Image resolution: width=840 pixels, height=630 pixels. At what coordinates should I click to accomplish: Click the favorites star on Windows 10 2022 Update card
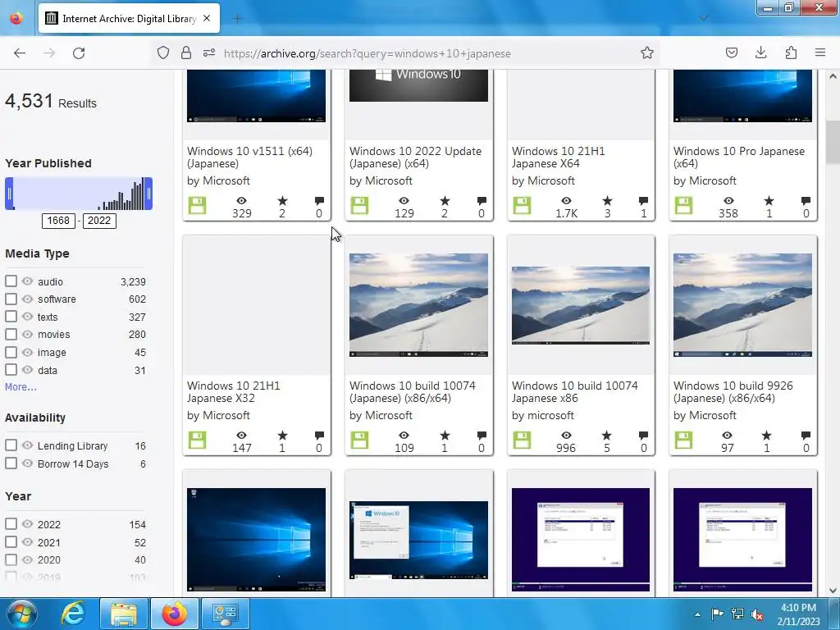445,201
